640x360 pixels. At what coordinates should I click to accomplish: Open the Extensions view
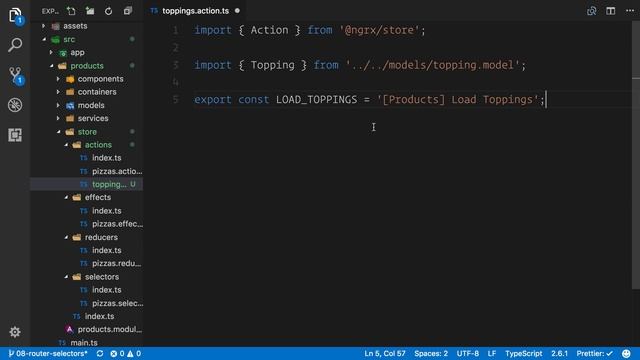coord(15,135)
